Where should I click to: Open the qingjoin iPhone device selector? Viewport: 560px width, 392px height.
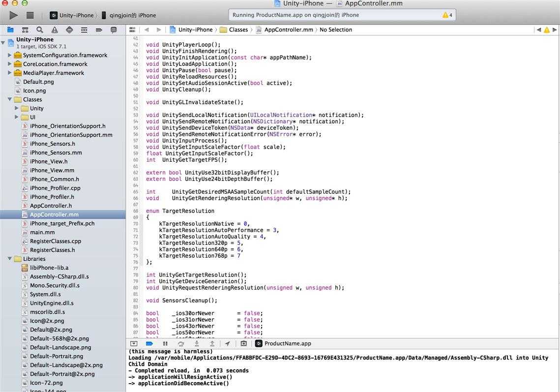129,15
